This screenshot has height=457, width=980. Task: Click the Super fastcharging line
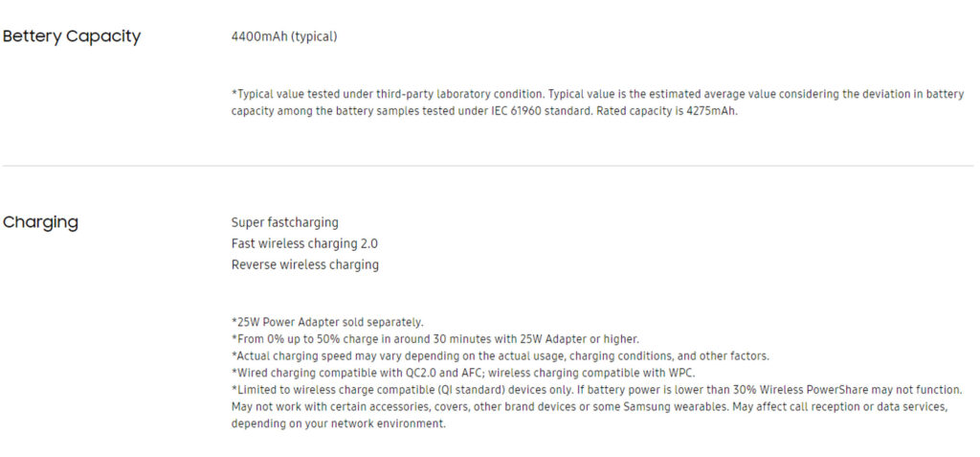pyautogui.click(x=285, y=223)
